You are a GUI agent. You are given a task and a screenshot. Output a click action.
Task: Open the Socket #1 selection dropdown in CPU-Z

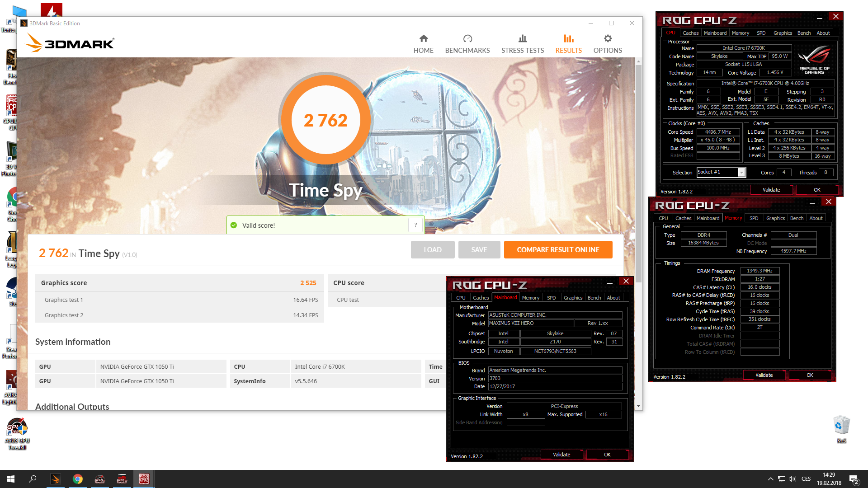click(x=741, y=172)
